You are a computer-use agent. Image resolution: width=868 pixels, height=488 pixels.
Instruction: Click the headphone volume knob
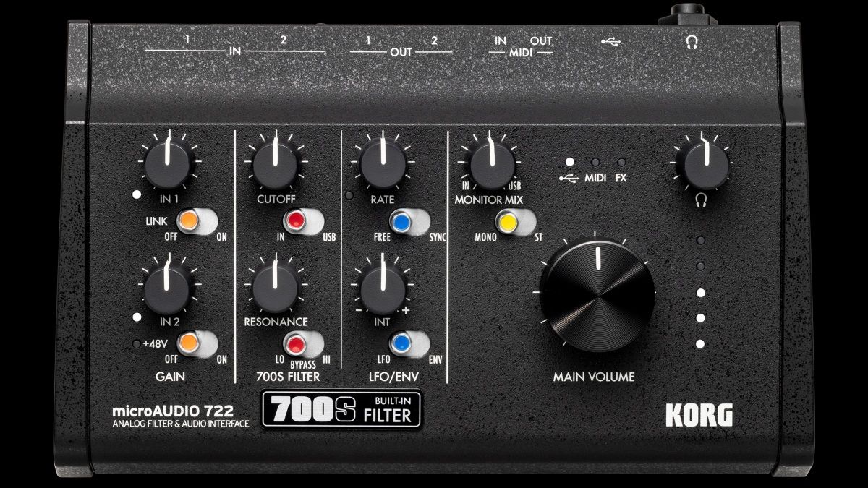(700, 164)
